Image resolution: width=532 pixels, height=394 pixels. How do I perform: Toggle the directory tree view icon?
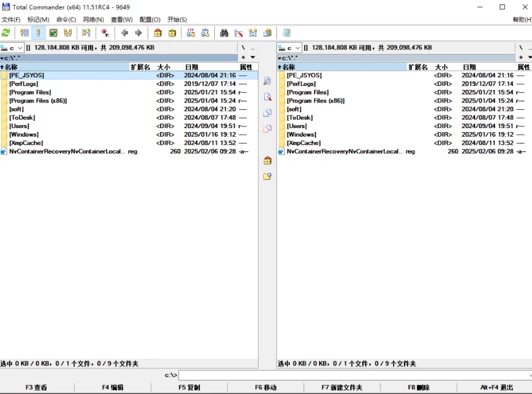click(68, 33)
